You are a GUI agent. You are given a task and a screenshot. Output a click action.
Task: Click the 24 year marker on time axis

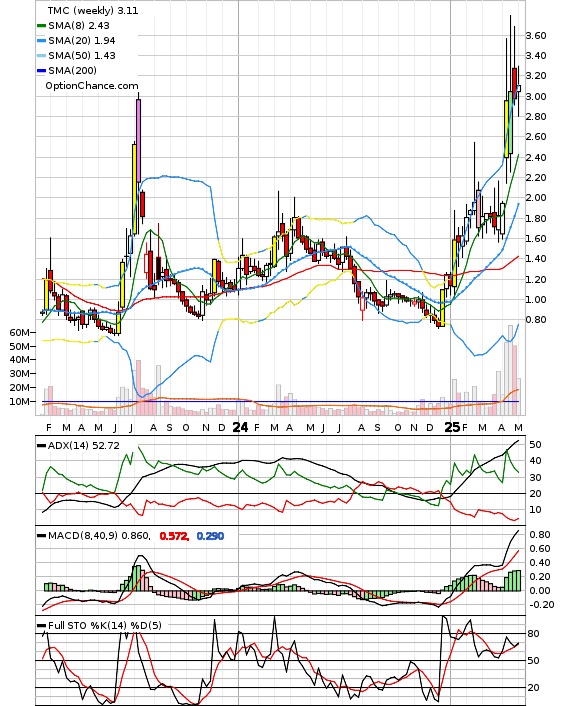[x=240, y=427]
